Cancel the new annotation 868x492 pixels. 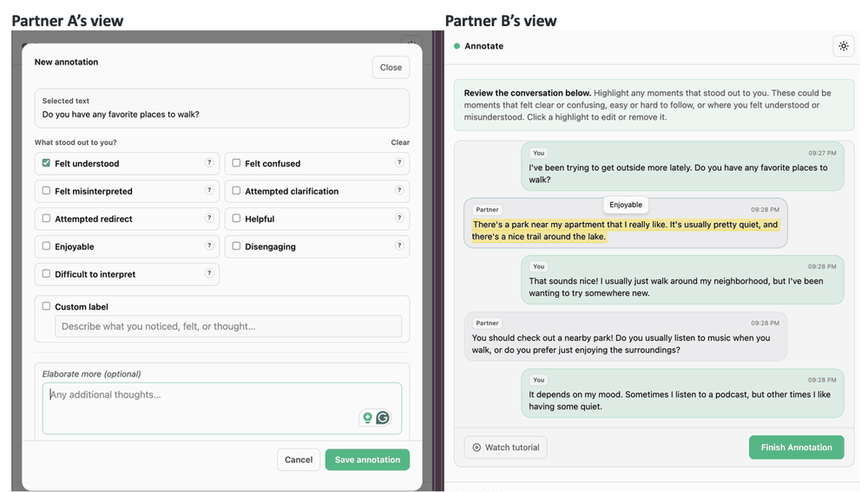tap(299, 459)
